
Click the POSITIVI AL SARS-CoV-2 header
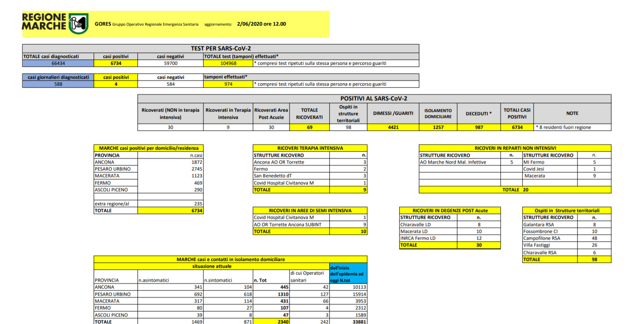point(374,98)
